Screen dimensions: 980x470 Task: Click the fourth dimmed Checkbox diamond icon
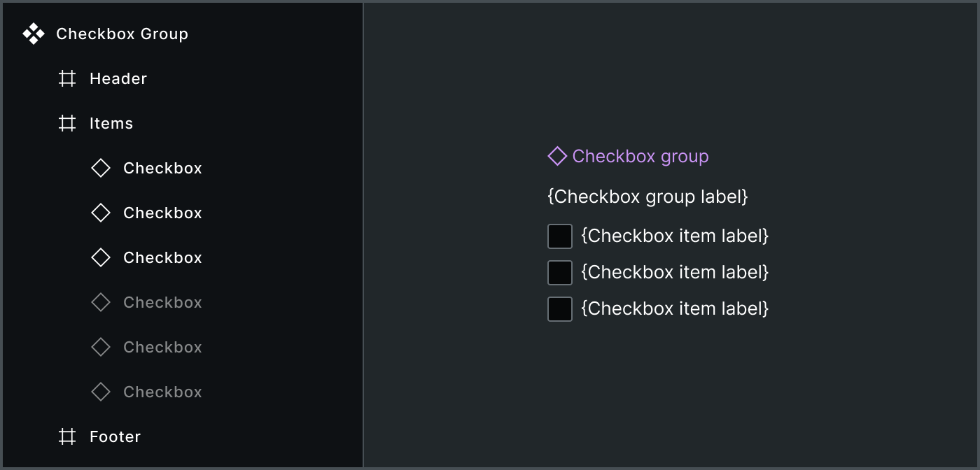point(100,302)
